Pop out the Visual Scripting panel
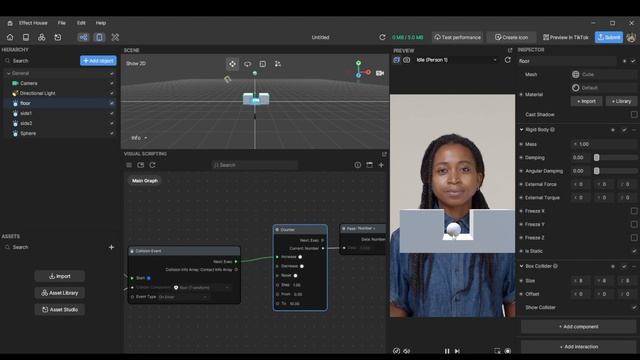This screenshot has height=360, width=640. 384,154
